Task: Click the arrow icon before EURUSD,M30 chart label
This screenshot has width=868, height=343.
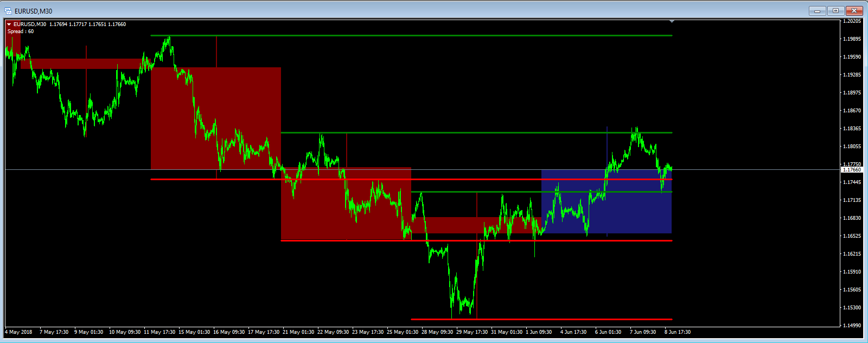Action: [9, 24]
